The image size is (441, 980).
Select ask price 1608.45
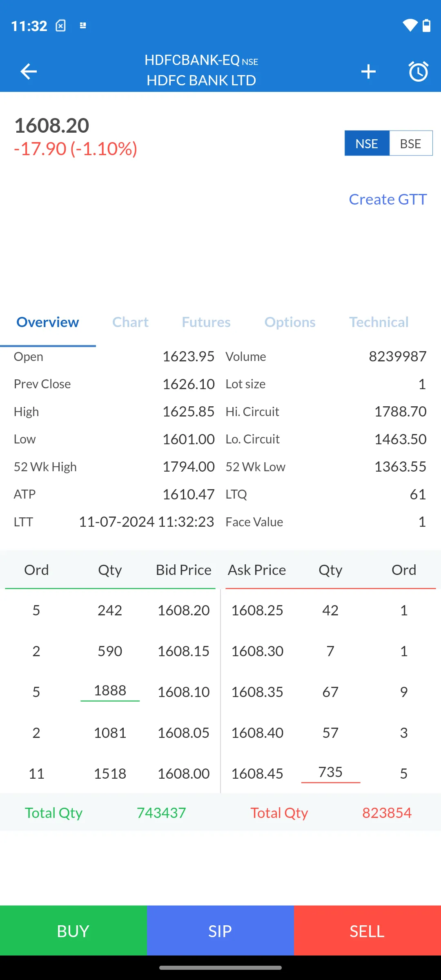click(257, 774)
